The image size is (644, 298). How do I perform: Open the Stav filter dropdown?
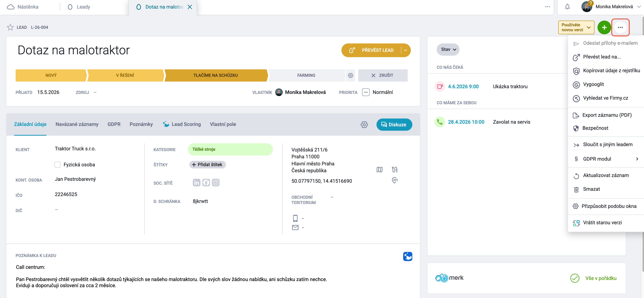pyautogui.click(x=448, y=50)
